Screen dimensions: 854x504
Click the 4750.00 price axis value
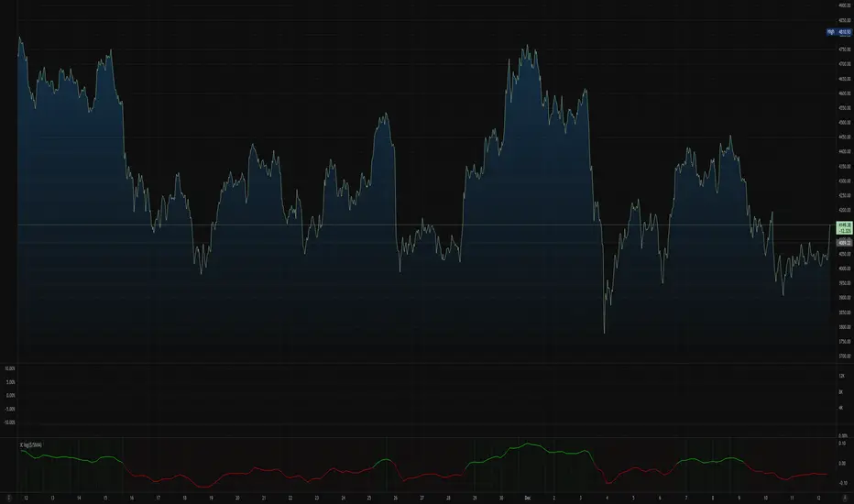[845, 49]
